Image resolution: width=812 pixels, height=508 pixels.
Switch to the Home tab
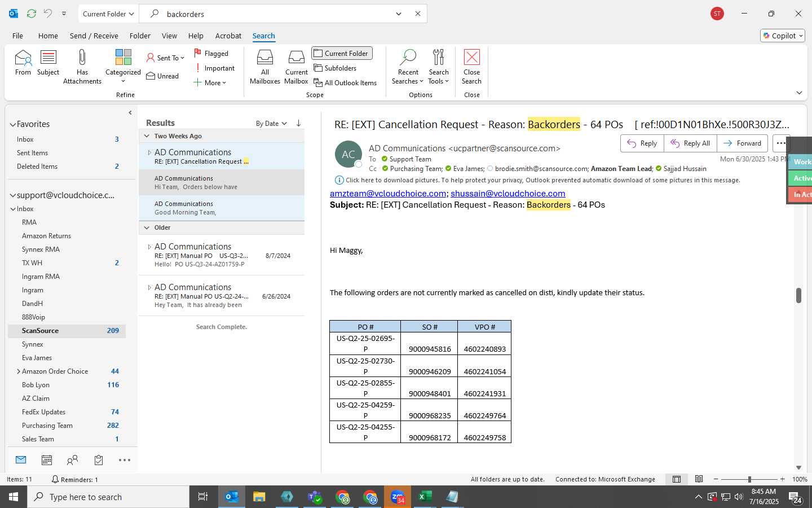tap(48, 36)
